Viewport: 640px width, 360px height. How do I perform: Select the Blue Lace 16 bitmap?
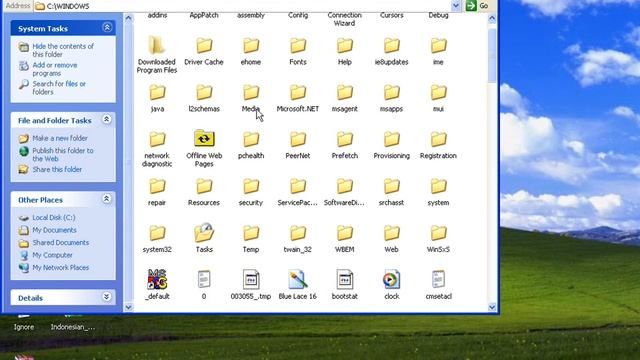[x=298, y=285]
